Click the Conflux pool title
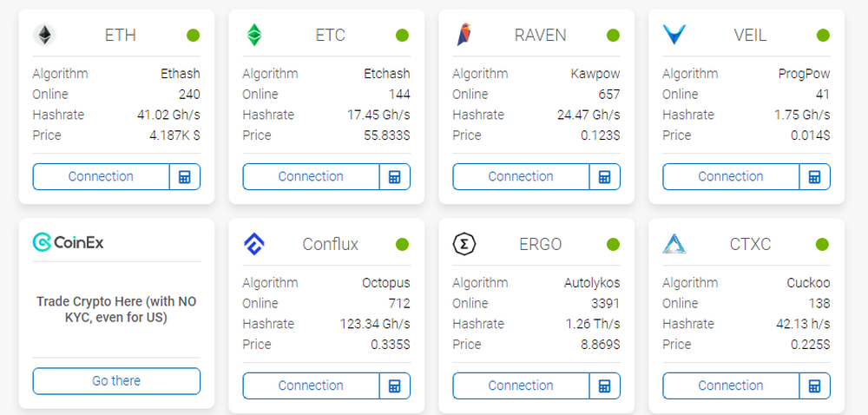Image resolution: width=868 pixels, height=415 pixels. click(331, 244)
